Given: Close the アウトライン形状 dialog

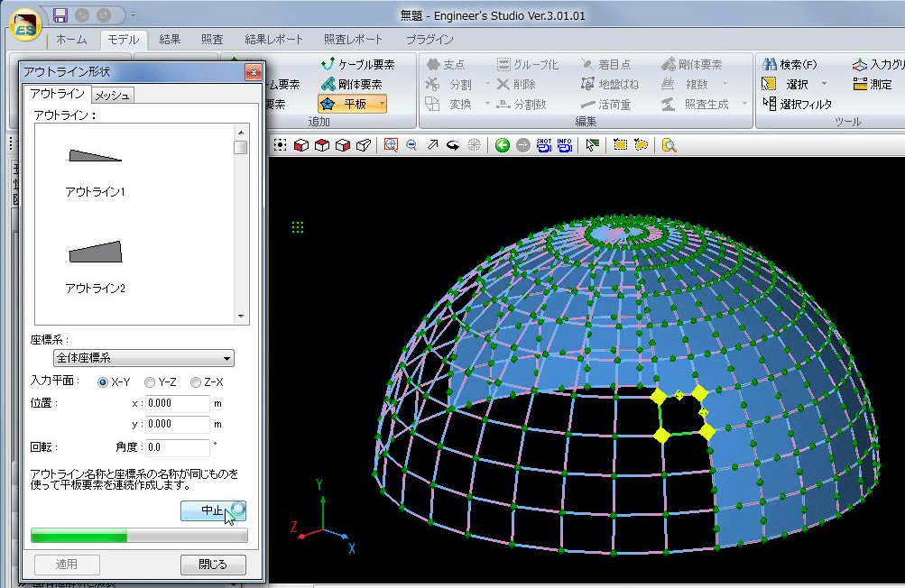Looking at the screenshot, I should pyautogui.click(x=253, y=71).
